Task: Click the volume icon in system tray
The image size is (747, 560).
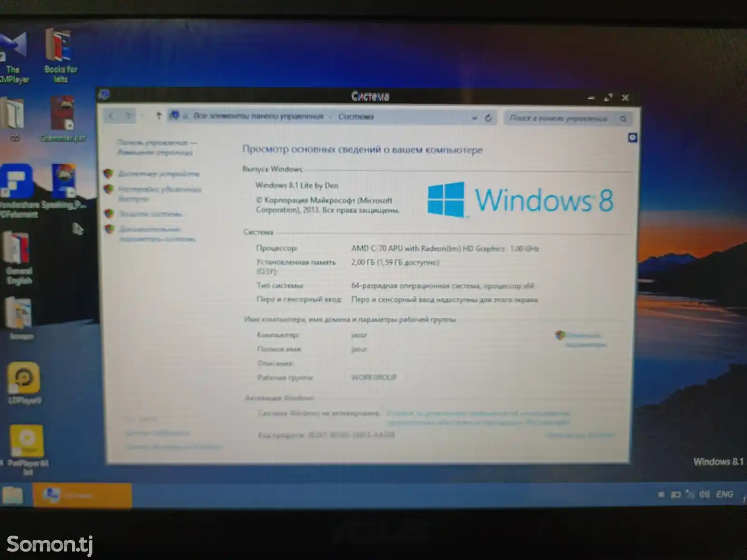Action: click(705, 494)
